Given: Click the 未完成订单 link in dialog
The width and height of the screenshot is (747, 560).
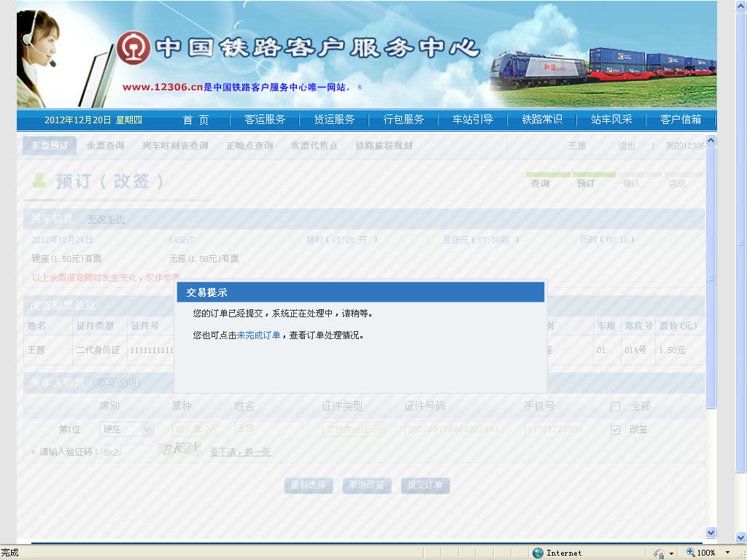Looking at the screenshot, I should [x=259, y=335].
